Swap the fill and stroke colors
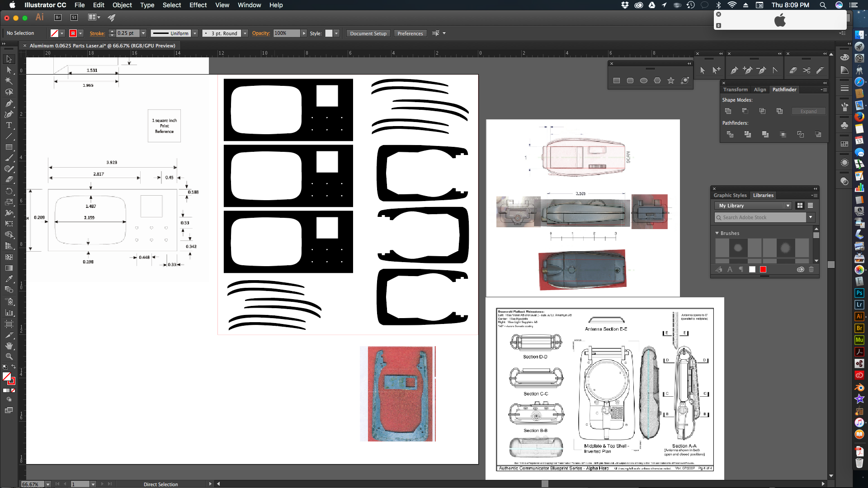868x488 pixels. point(13,366)
